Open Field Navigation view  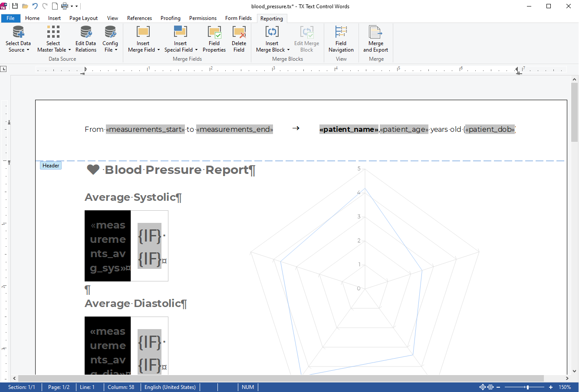[x=341, y=39]
